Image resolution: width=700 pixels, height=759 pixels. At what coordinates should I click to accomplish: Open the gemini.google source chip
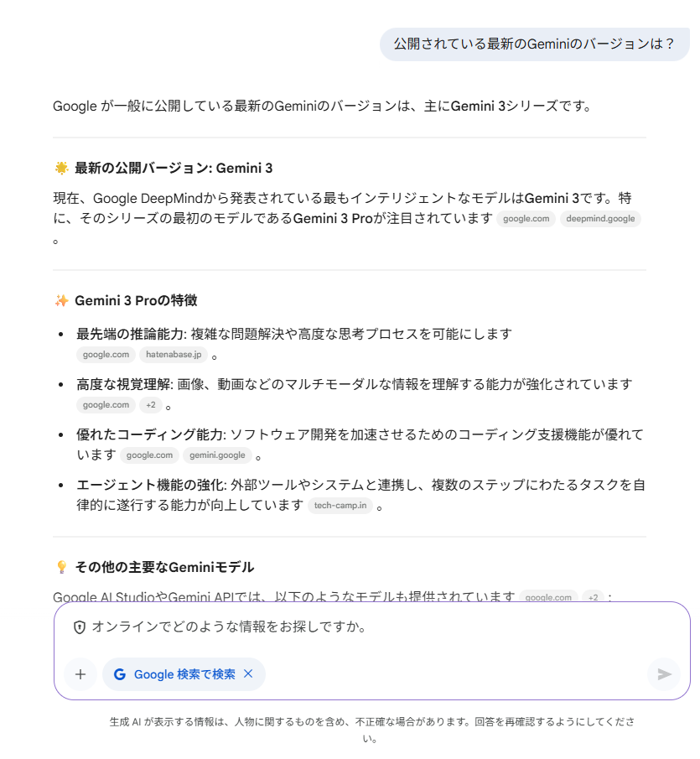coord(217,455)
